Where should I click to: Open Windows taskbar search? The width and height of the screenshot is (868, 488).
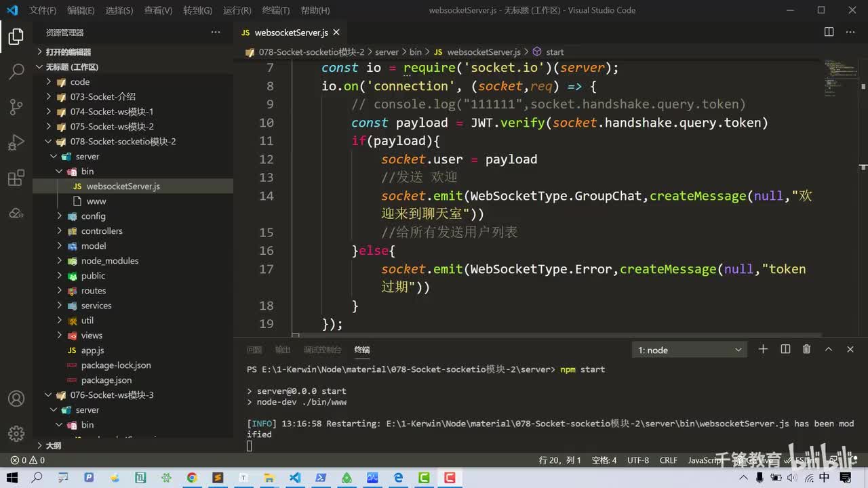37,478
